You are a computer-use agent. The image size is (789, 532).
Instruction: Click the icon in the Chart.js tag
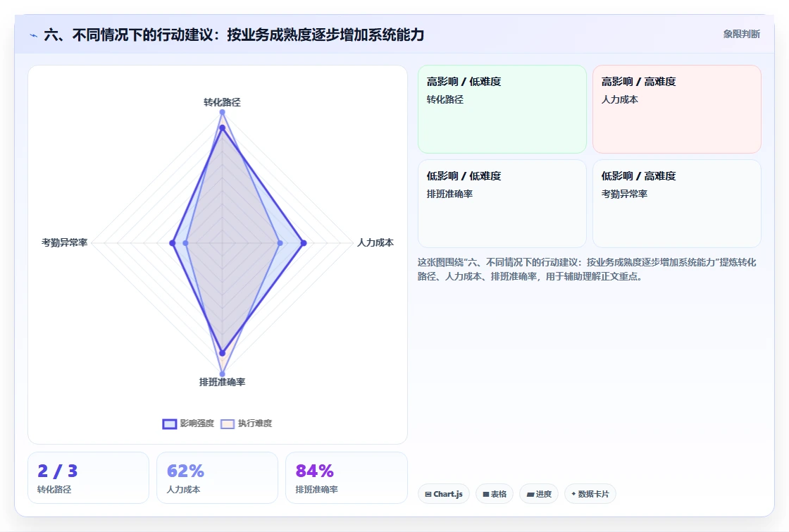click(428, 494)
